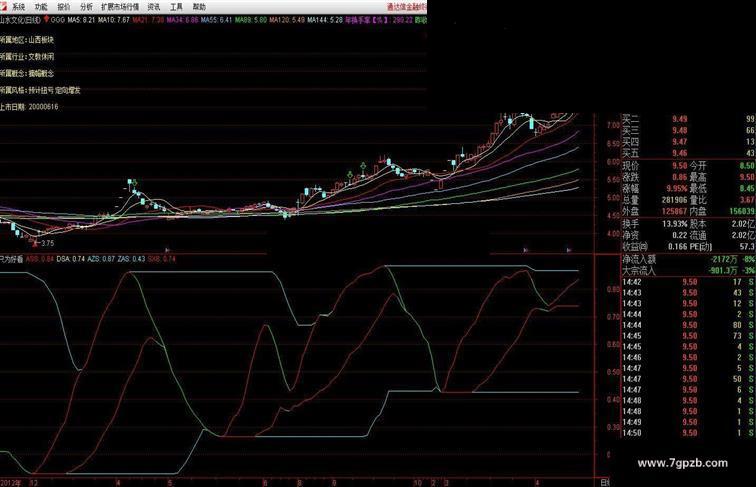This screenshot has width=756, height=487.
Task: Click the 现价 label
Action: pyautogui.click(x=631, y=165)
